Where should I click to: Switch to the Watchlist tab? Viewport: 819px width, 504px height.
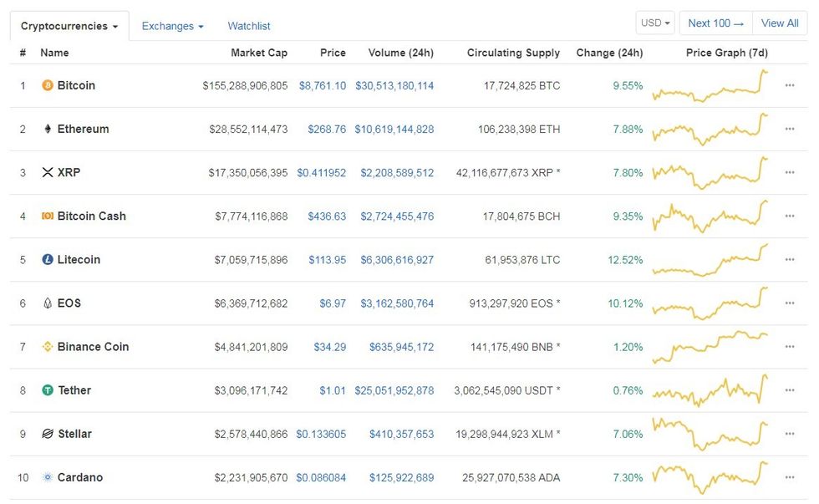(x=249, y=26)
